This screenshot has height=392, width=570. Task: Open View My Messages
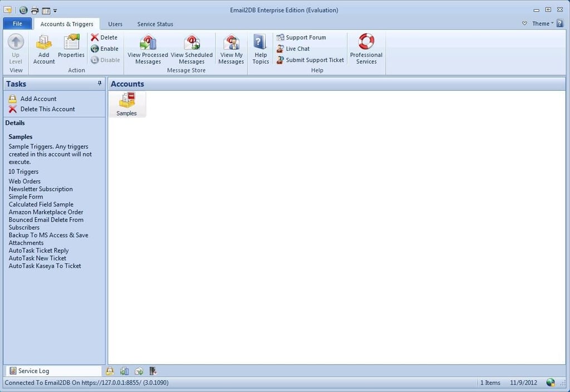pyautogui.click(x=231, y=49)
